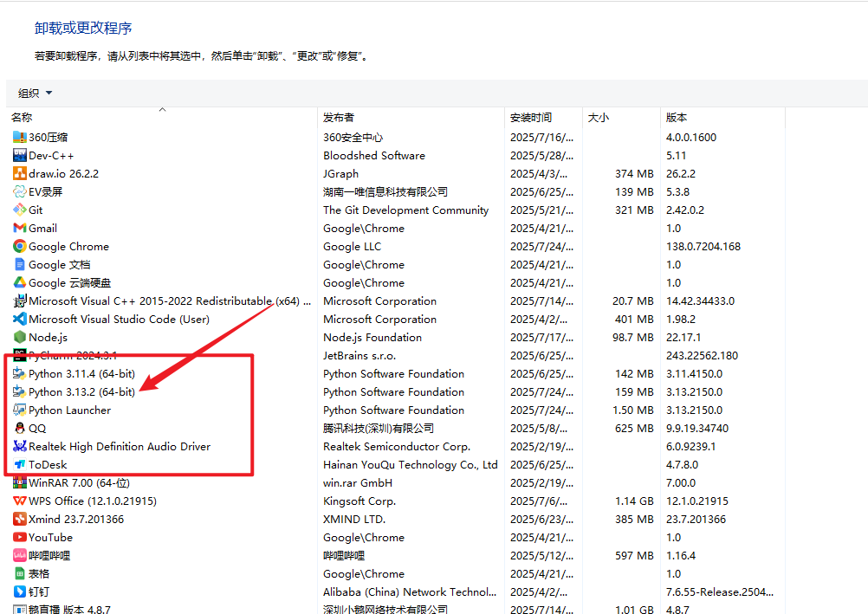Viewport: 868px width, 614px height.
Task: Select the Git program icon
Action: 19,210
